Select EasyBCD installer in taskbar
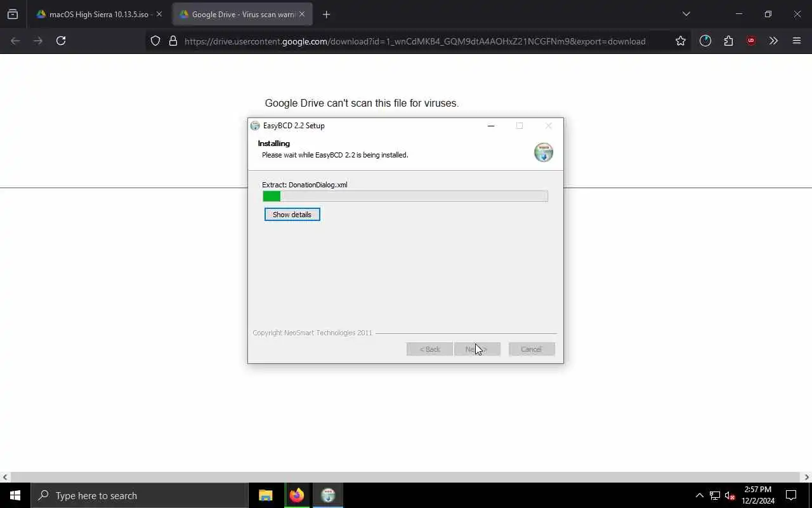 point(328,495)
